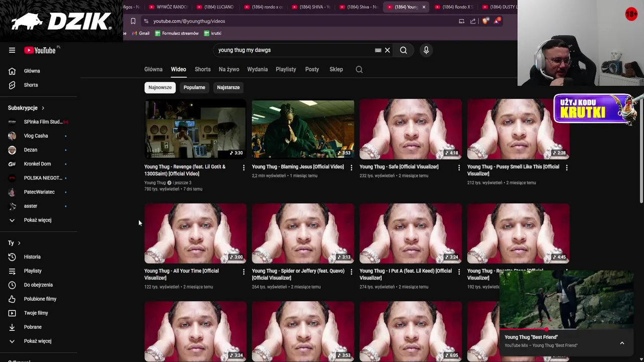Select the Najstarsze filter chip
644x362 pixels.
pos(228,87)
